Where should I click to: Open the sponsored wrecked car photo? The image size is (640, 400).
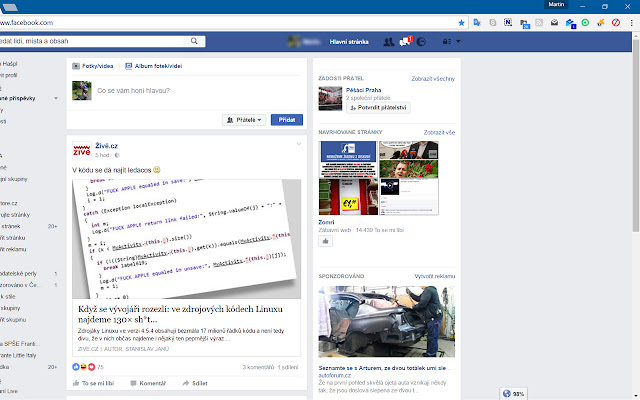387,322
